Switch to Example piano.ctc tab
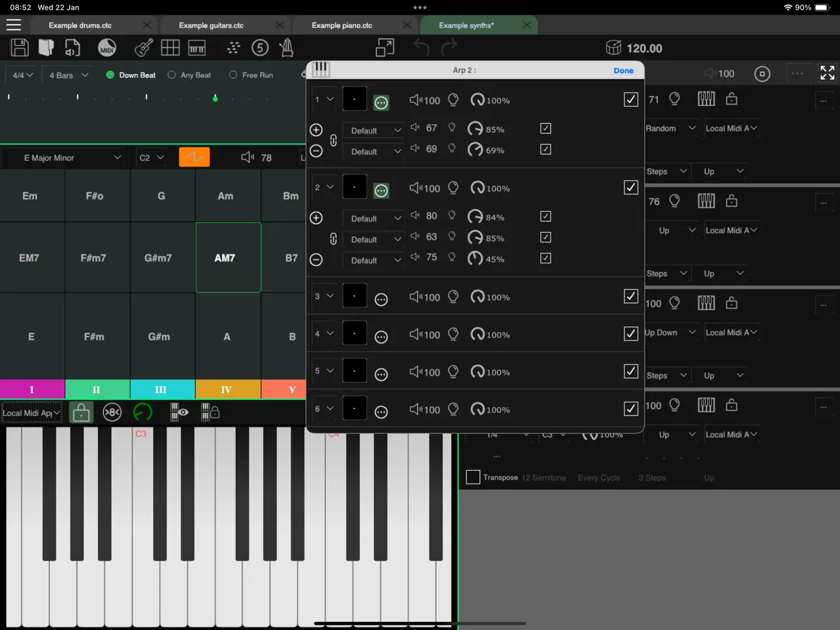 click(x=342, y=25)
